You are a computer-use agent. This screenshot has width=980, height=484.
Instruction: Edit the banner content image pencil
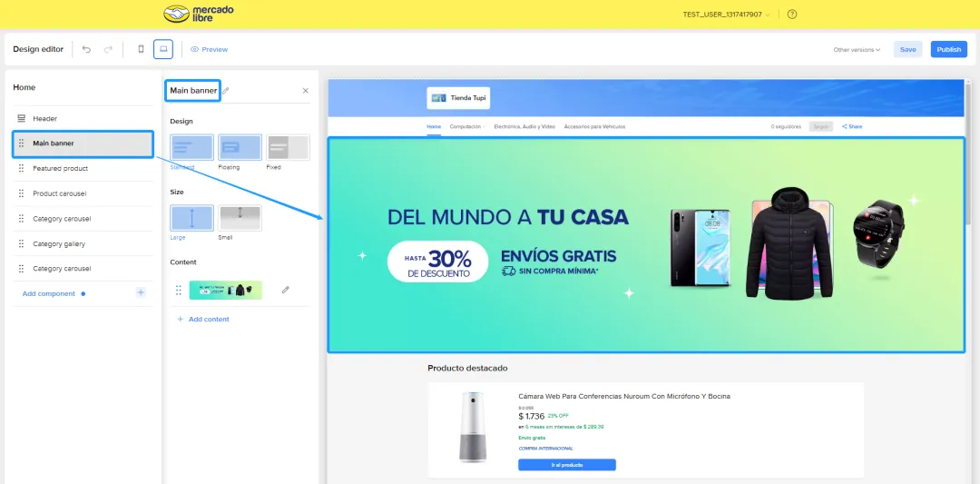(286, 290)
